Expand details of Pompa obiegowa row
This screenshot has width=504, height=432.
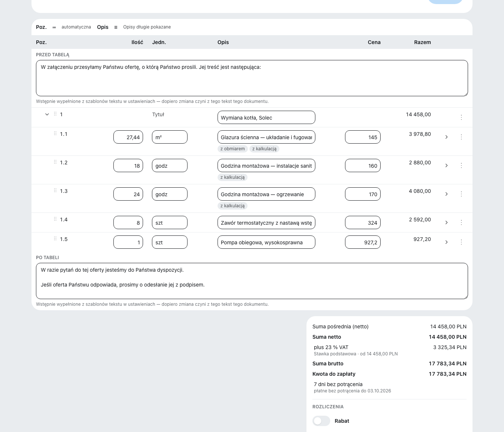pyautogui.click(x=447, y=242)
